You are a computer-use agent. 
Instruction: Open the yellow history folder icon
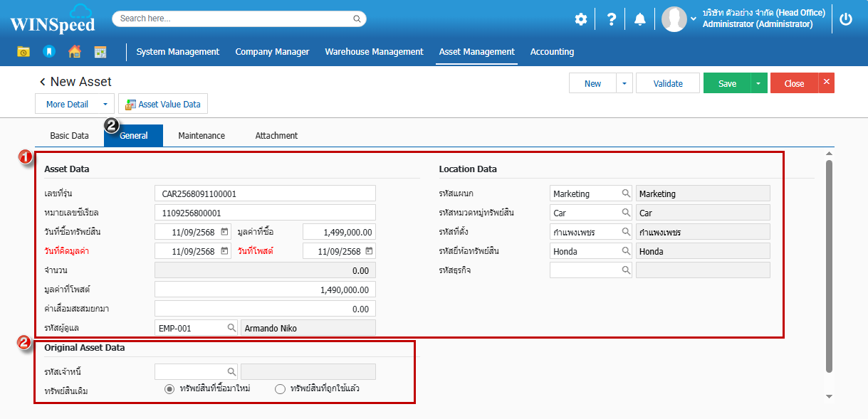(23, 51)
